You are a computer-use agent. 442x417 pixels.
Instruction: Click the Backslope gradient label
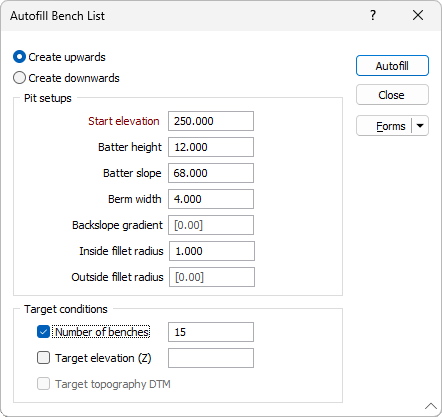tap(117, 225)
